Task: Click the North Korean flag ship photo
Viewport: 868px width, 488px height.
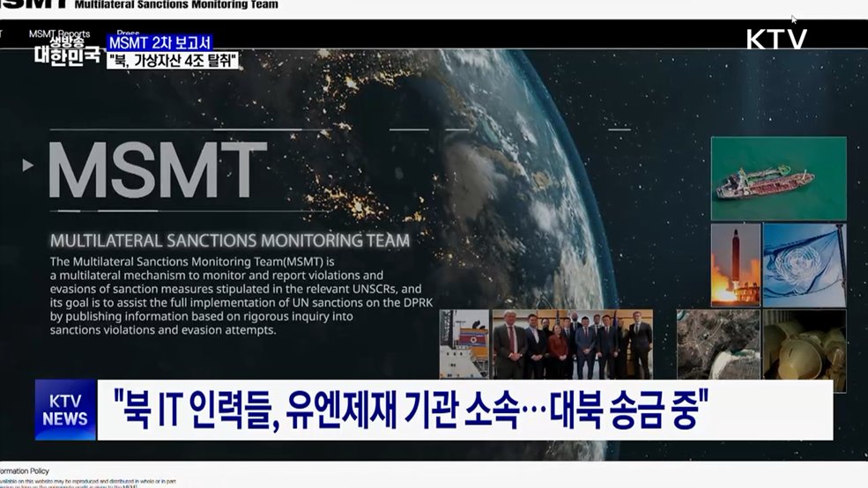Action: [464, 344]
